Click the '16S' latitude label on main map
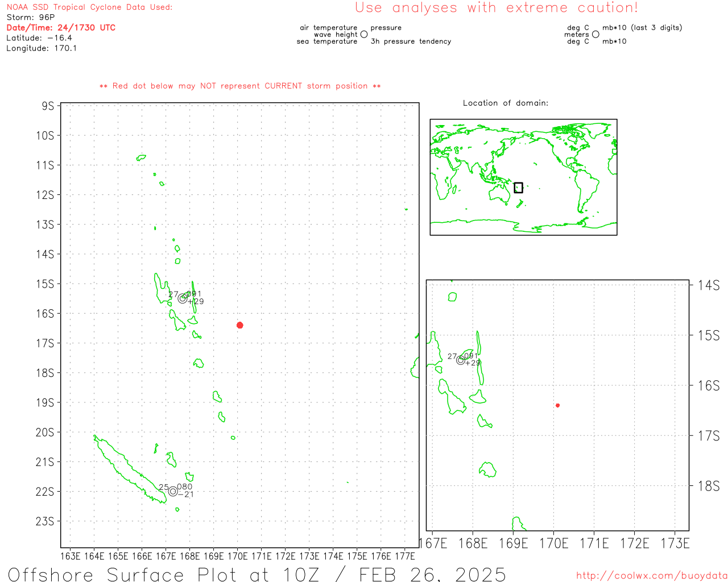 click(x=45, y=314)
